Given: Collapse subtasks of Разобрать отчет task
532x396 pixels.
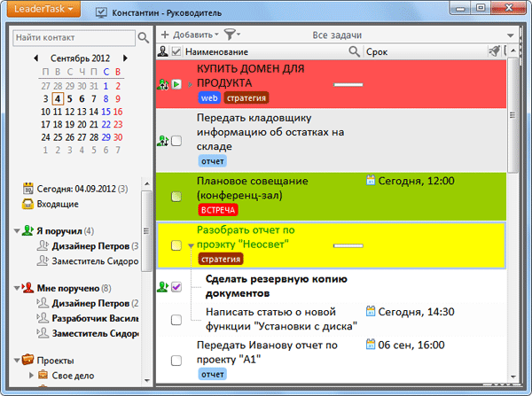Looking at the screenshot, I should point(191,245).
